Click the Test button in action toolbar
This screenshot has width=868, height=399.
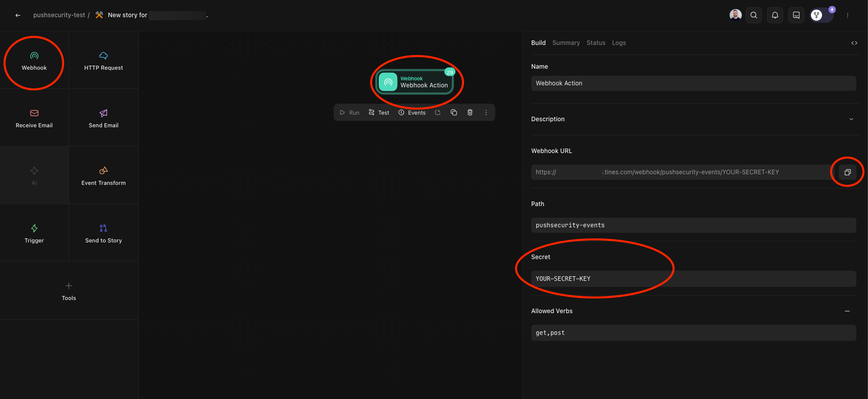[379, 113]
